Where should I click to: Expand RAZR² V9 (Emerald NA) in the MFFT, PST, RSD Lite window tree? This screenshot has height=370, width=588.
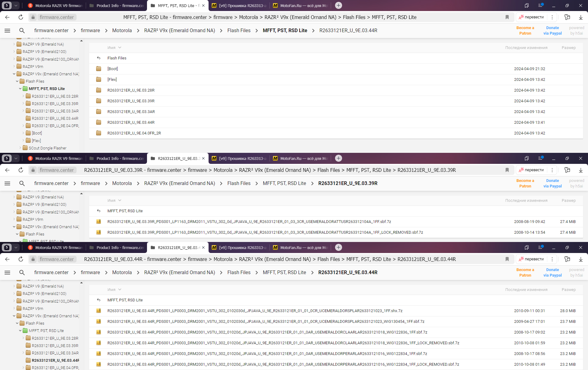tap(14, 44)
